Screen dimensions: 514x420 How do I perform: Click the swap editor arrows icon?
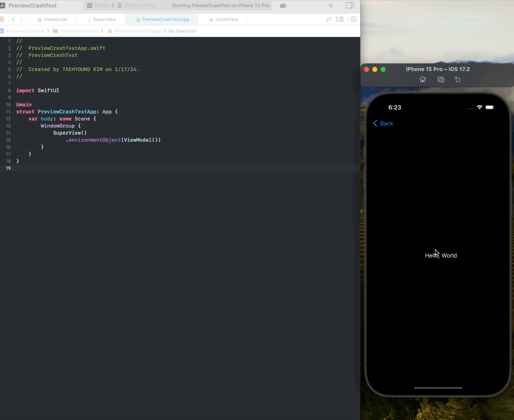click(328, 19)
